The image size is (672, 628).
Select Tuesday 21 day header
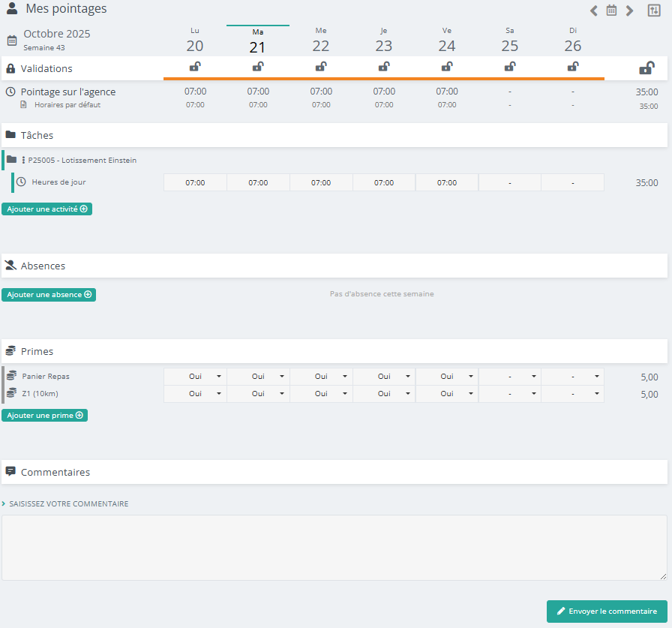click(x=258, y=41)
